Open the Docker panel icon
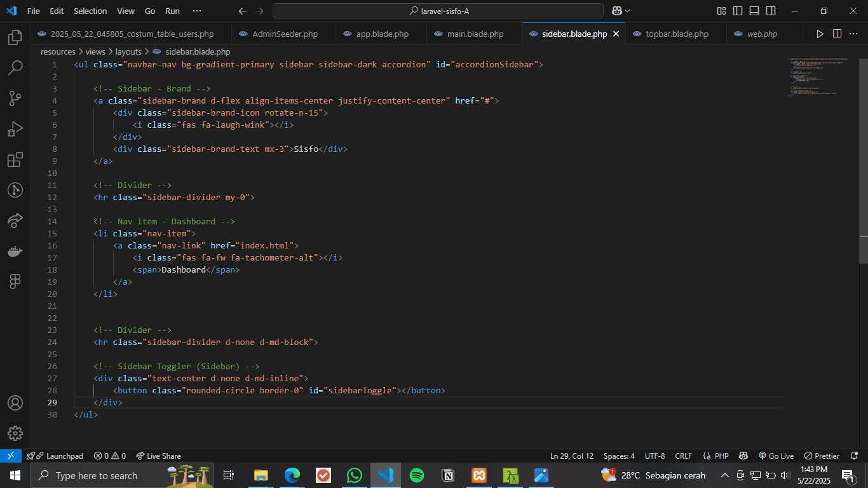Viewport: 868px width, 488px height. [x=15, y=251]
